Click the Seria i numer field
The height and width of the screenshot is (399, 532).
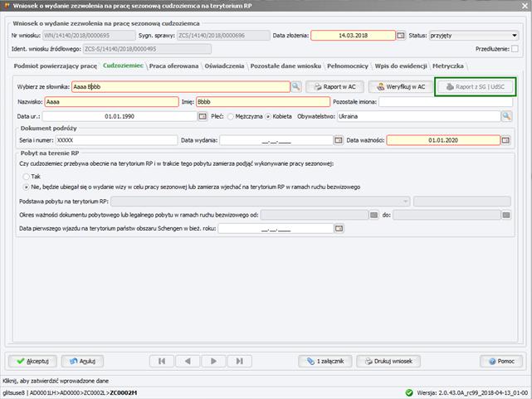116,140
